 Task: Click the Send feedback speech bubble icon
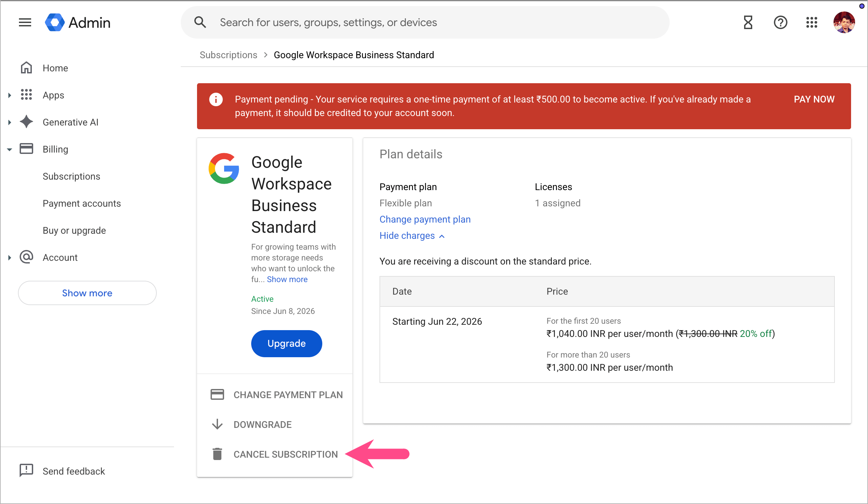[x=26, y=471]
